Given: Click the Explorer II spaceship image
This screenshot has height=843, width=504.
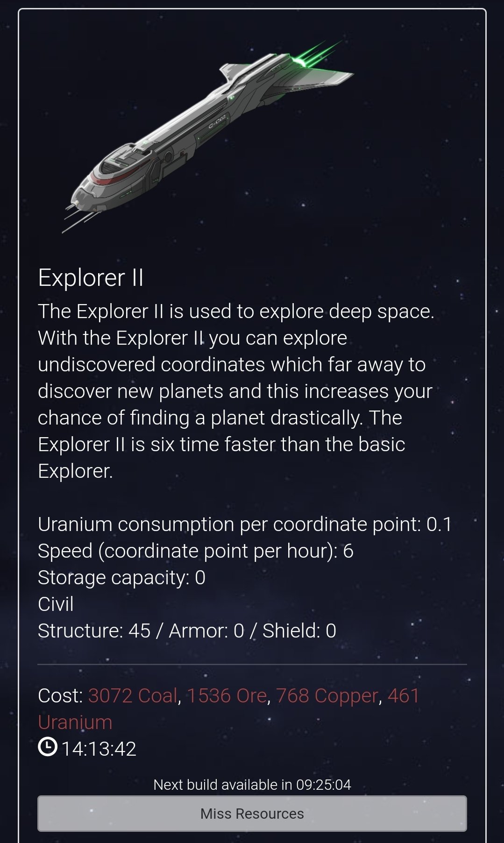Looking at the screenshot, I should [x=208, y=135].
